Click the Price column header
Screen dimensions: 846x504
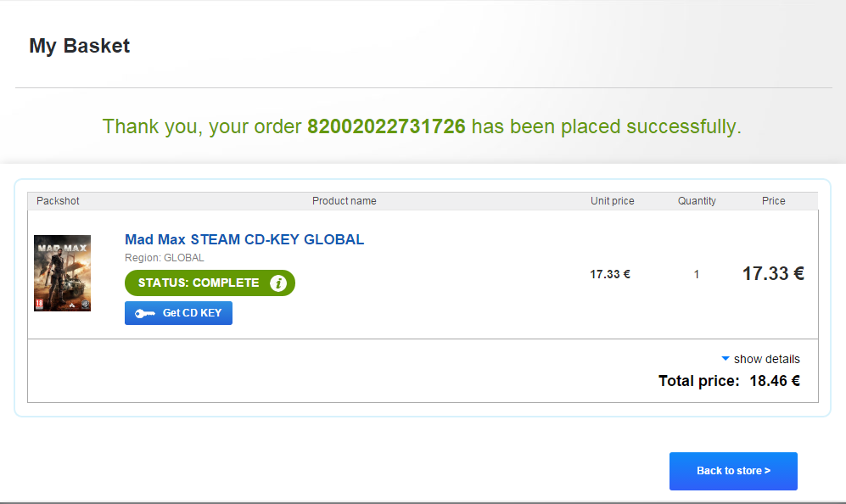coord(773,201)
